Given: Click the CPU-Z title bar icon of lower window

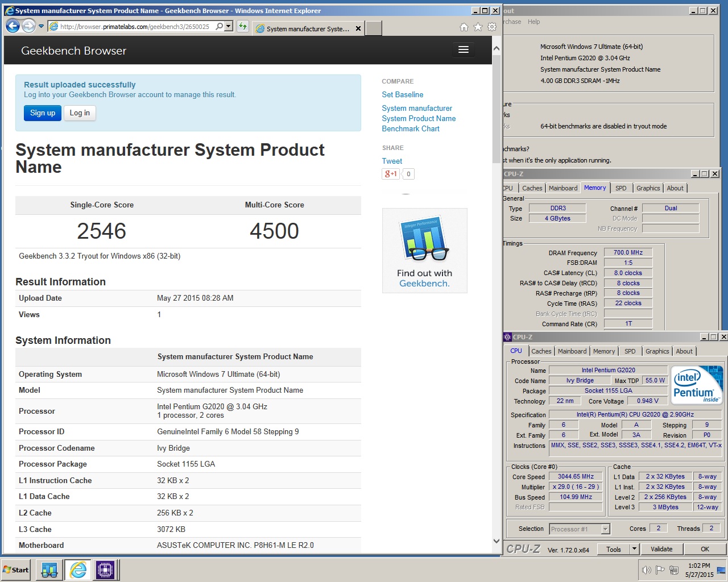Looking at the screenshot, I should [508, 337].
